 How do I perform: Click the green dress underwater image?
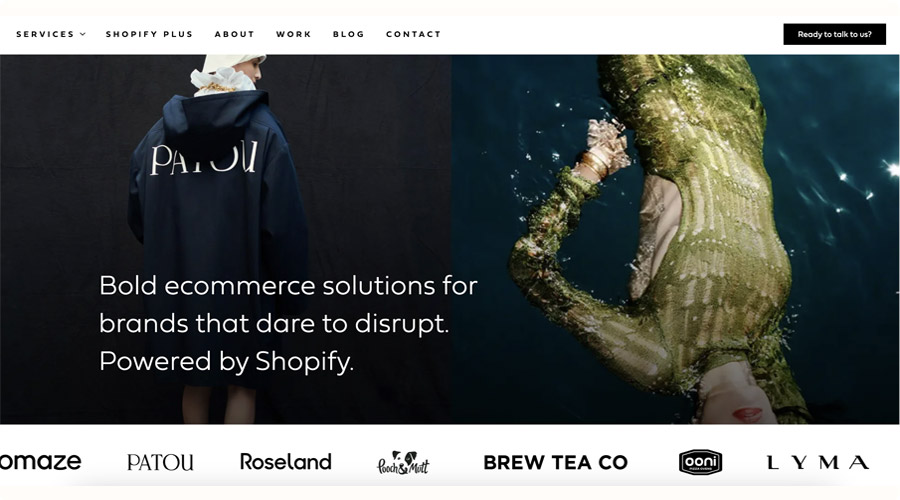click(x=675, y=239)
